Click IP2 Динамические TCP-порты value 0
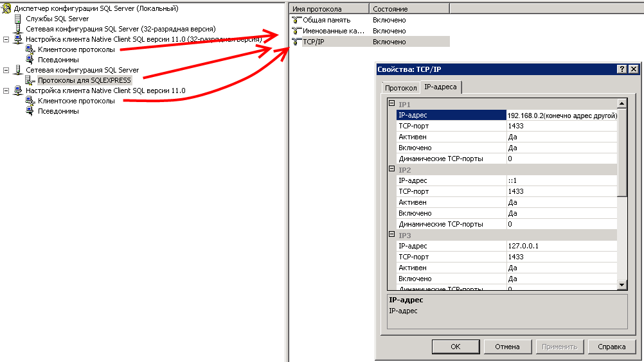Screen dimensions: 644x362 tap(562, 224)
